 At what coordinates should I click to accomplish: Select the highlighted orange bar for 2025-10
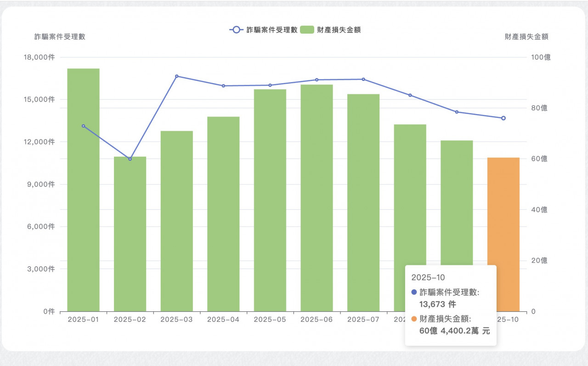click(503, 212)
